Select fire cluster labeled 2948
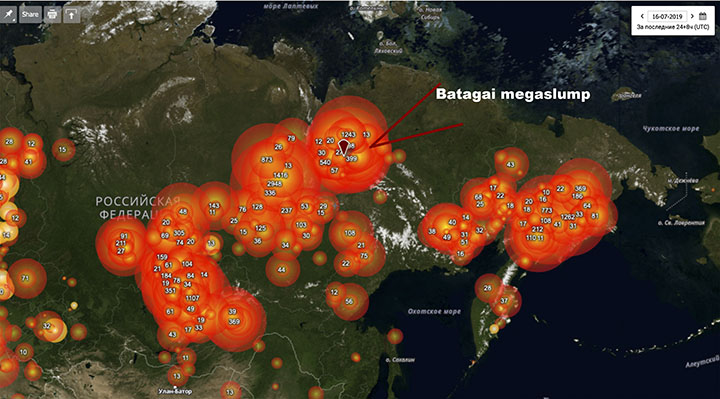 click(x=275, y=184)
